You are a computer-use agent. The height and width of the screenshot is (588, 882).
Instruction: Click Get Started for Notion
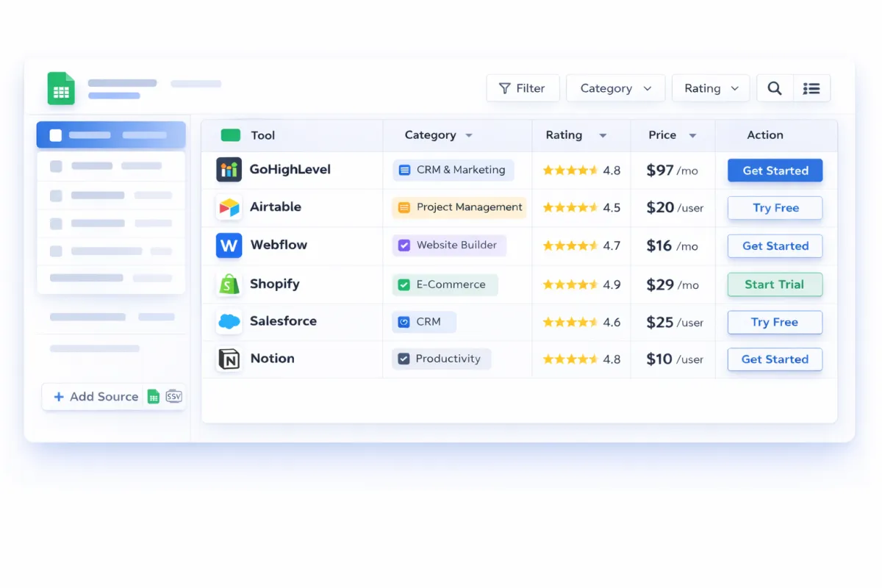click(775, 359)
